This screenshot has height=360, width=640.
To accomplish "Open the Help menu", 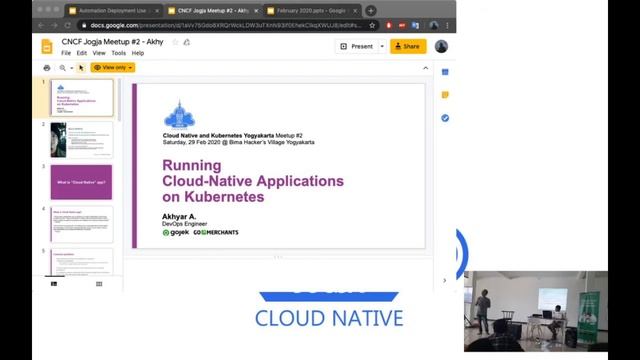I will point(138,53).
